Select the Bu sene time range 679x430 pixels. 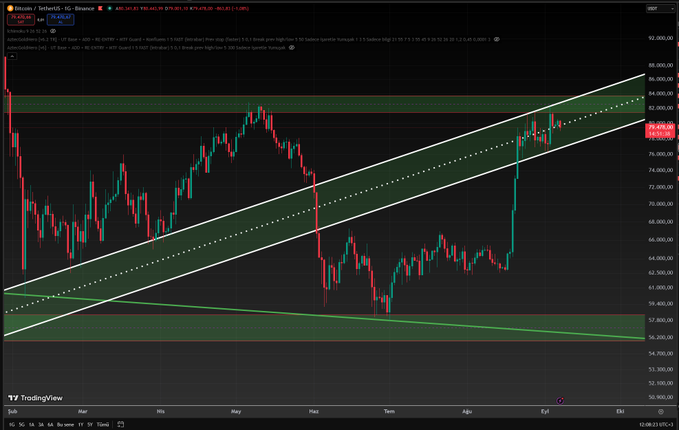coord(65,425)
